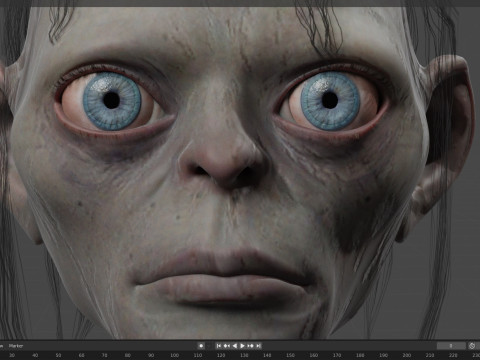Play the animation in reverse
The image size is (480, 360).
click(235, 346)
